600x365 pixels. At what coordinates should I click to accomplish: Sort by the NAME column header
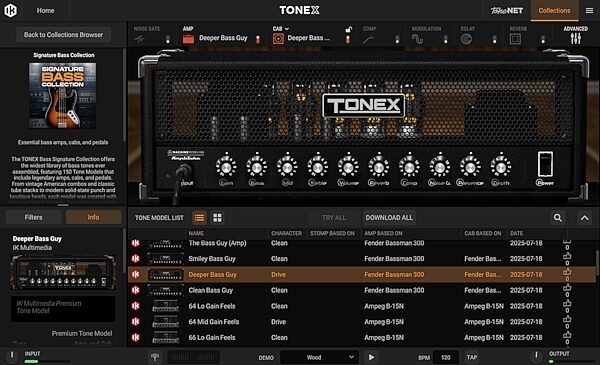pos(196,233)
